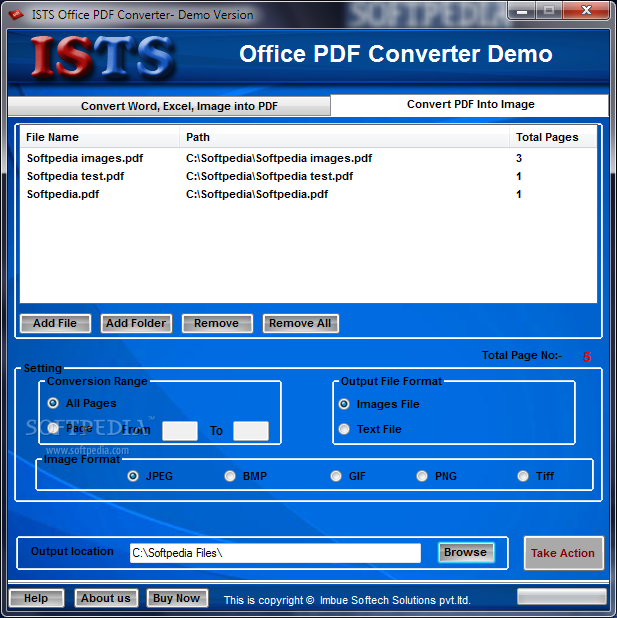Click the Add Folder button
The width and height of the screenshot is (617, 618).
coord(136,324)
